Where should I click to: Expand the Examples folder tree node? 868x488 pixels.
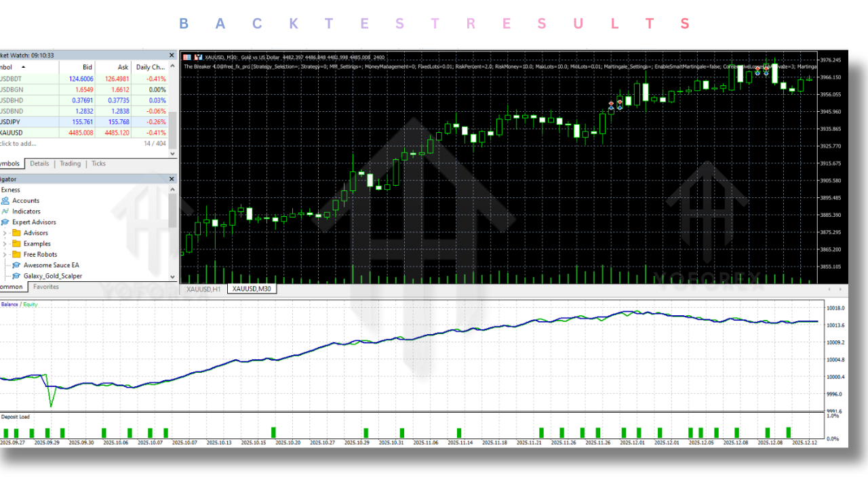5,244
